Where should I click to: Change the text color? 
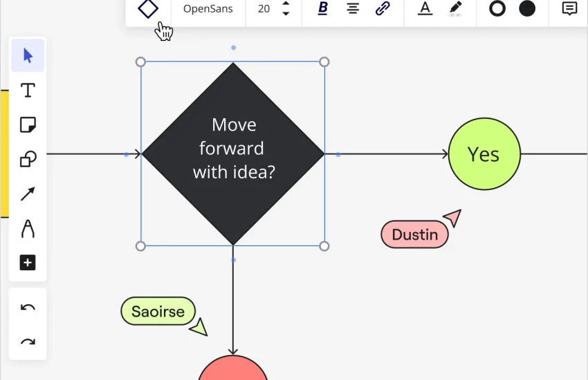pyautogui.click(x=425, y=9)
